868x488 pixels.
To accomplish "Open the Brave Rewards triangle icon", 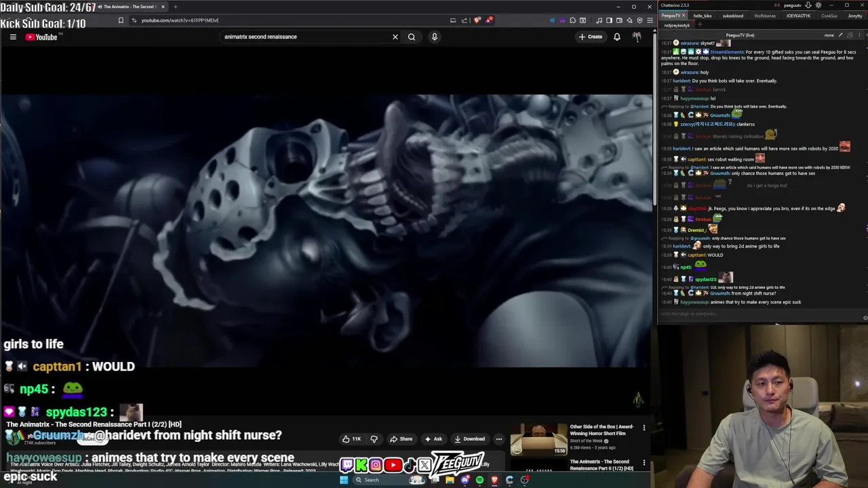I will click(489, 20).
